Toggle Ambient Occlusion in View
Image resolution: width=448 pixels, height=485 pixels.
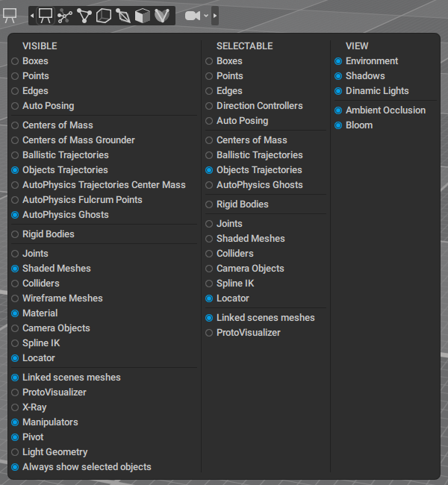[338, 110]
